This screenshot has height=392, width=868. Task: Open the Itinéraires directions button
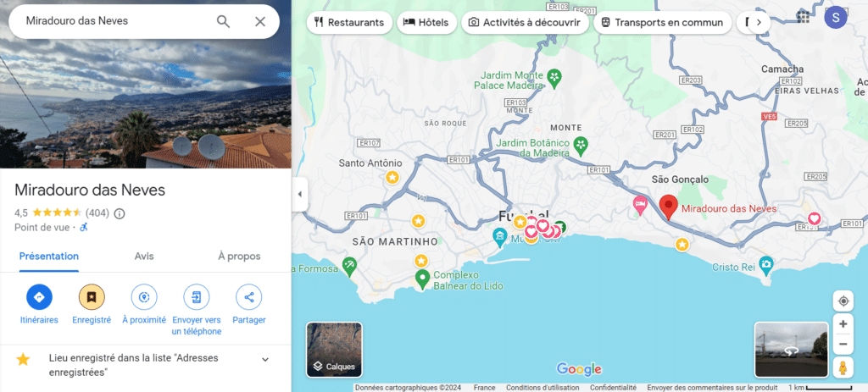click(x=39, y=297)
